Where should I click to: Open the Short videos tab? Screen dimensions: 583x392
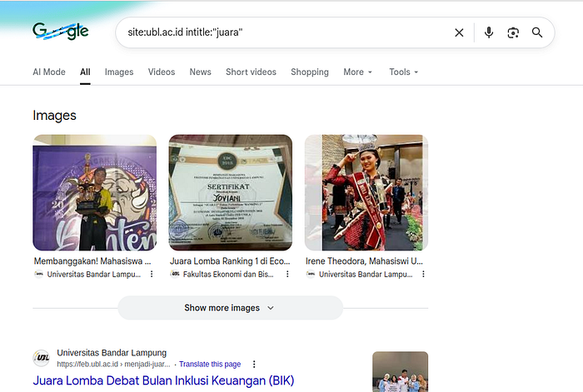(251, 72)
